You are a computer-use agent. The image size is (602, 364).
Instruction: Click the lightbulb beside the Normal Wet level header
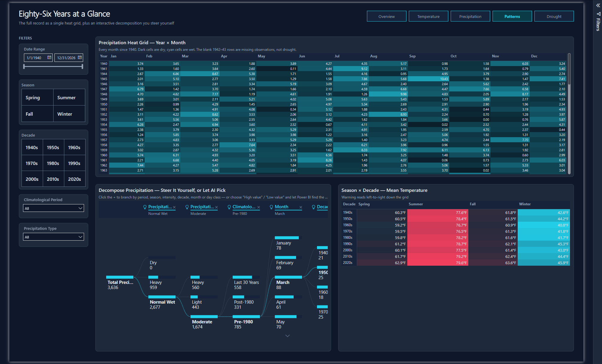tap(145, 207)
